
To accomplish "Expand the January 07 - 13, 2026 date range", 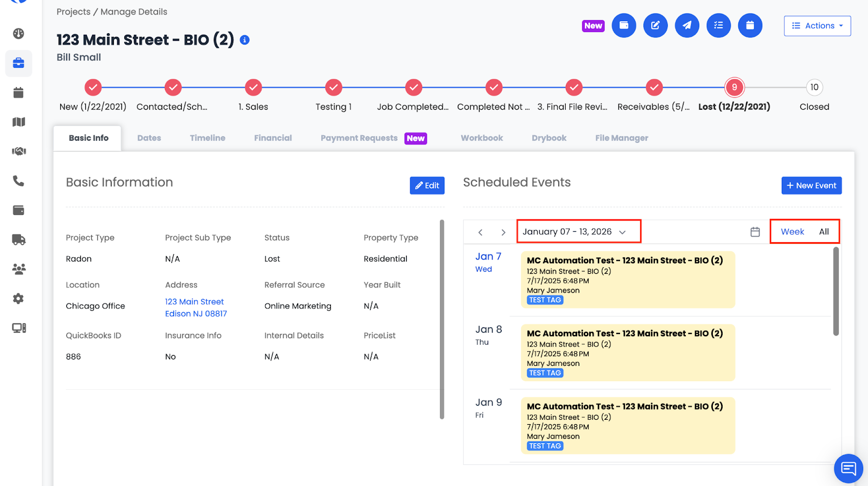I will 573,232.
